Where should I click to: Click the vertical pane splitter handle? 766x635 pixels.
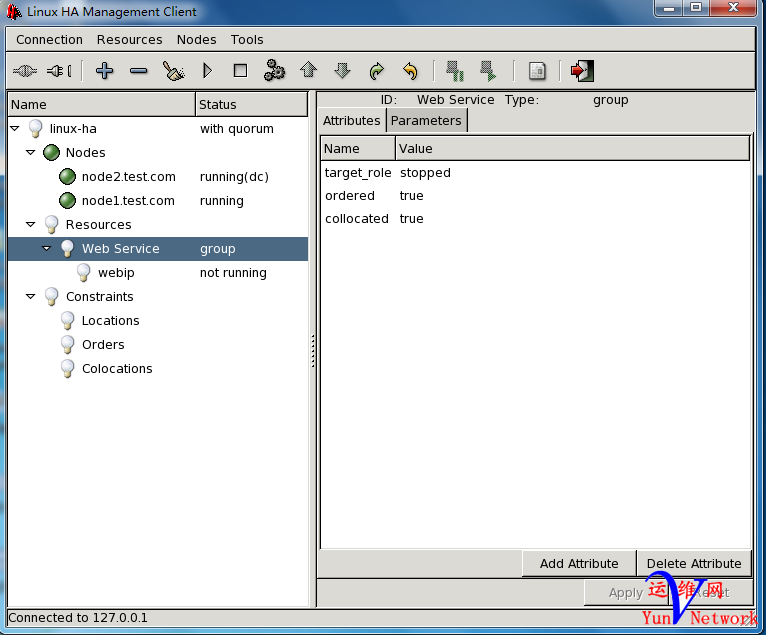(313, 350)
